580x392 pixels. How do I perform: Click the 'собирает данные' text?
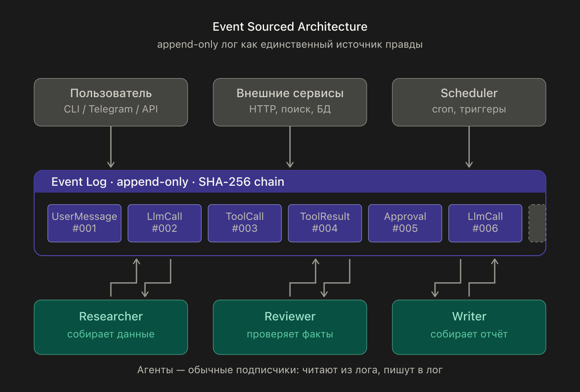click(x=111, y=334)
